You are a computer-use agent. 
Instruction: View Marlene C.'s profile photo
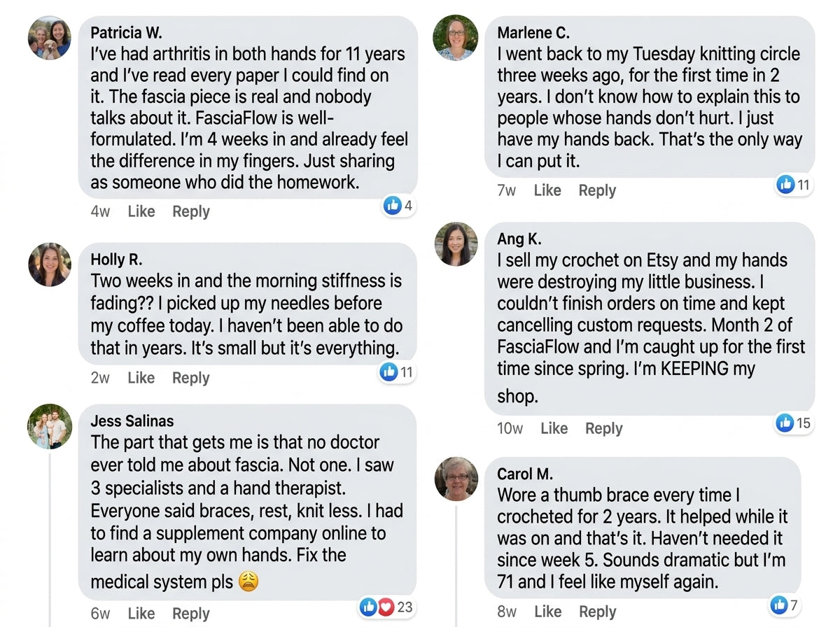456,38
